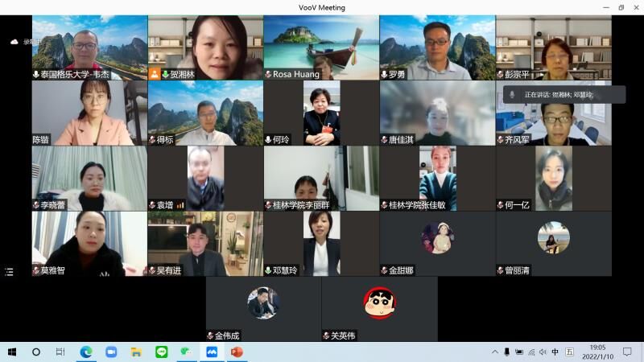Open Microsoft Edge from the taskbar
The height and width of the screenshot is (362, 644).
pos(86,352)
